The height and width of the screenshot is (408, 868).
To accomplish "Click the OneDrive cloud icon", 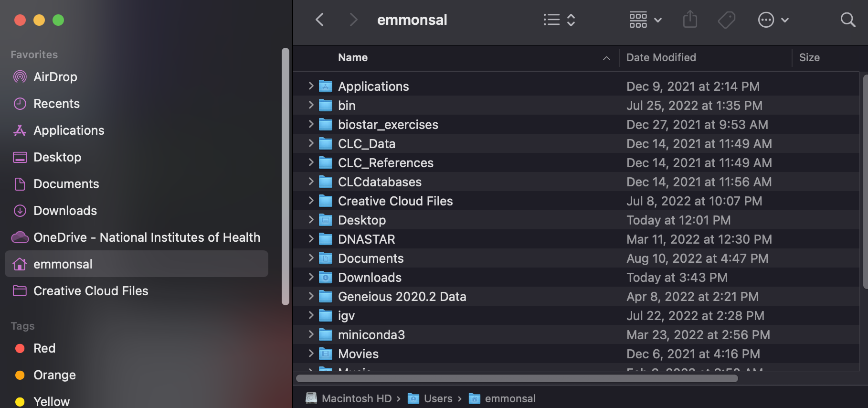I will point(20,237).
